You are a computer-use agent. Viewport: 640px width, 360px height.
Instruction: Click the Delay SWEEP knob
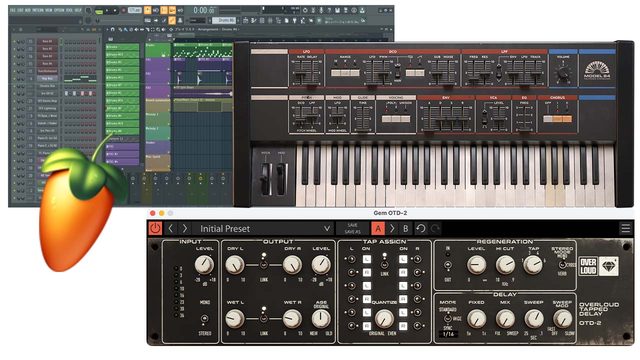pos(533,319)
